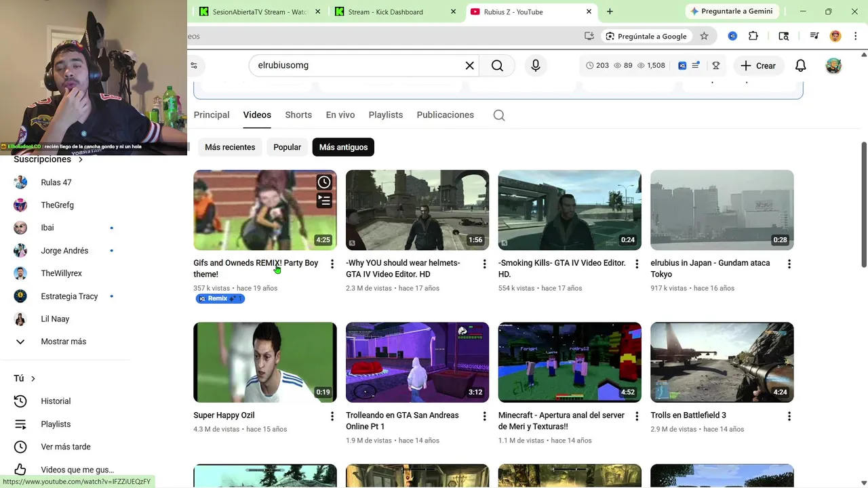868x488 pixels.
Task: Switch to the Shorts tab
Action: tap(298, 115)
